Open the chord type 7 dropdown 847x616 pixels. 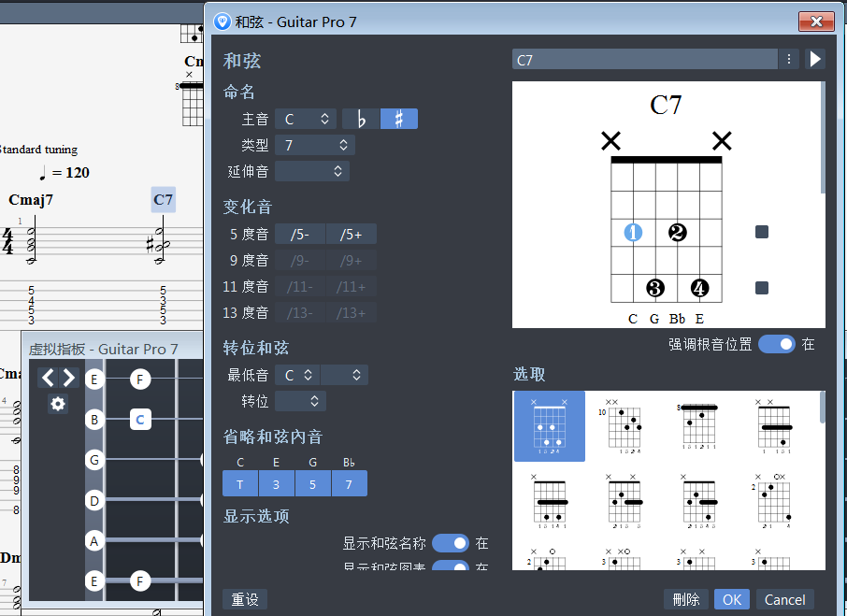(x=315, y=145)
